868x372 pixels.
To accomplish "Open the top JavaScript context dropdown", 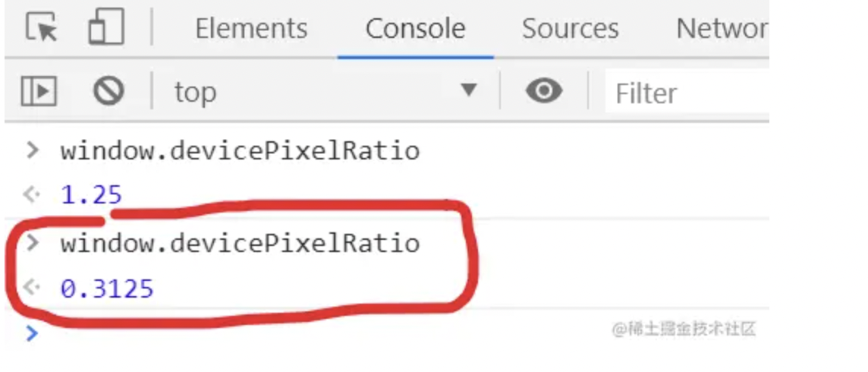I will pos(326,93).
